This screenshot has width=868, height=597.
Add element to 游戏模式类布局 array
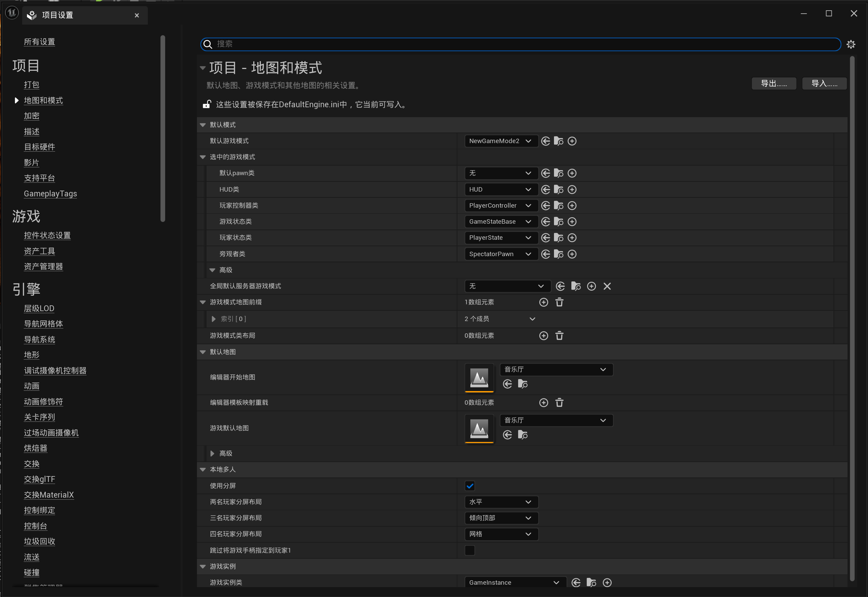543,336
